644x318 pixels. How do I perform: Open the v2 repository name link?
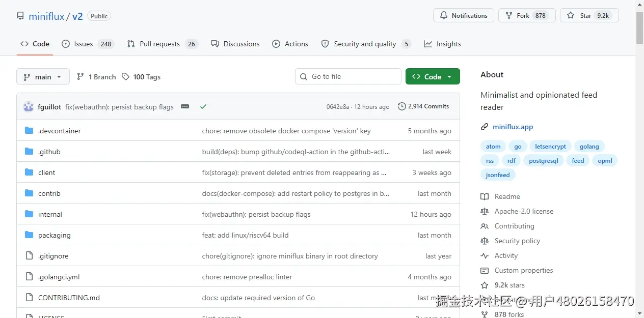coord(77,16)
